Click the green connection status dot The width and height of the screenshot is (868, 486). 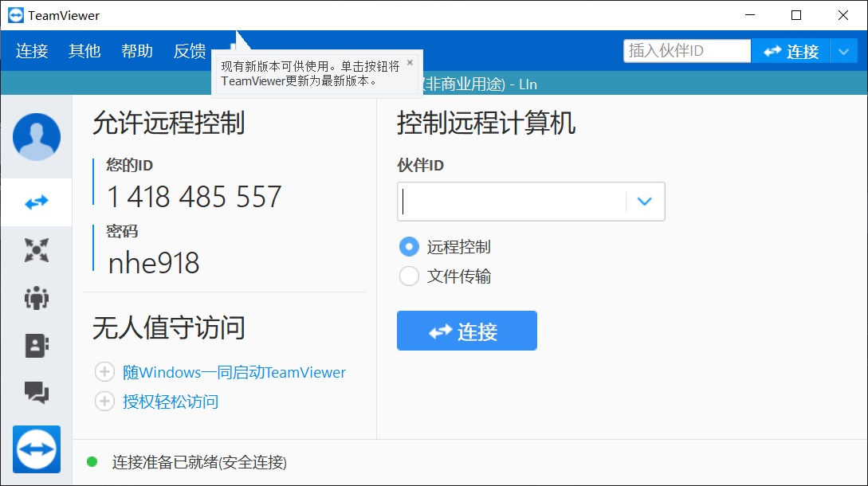92,461
